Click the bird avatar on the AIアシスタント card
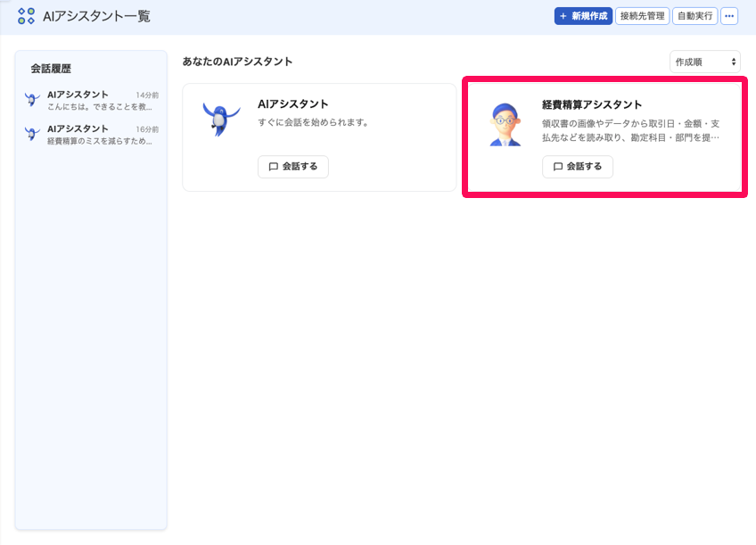This screenshot has height=545, width=756. (221, 120)
